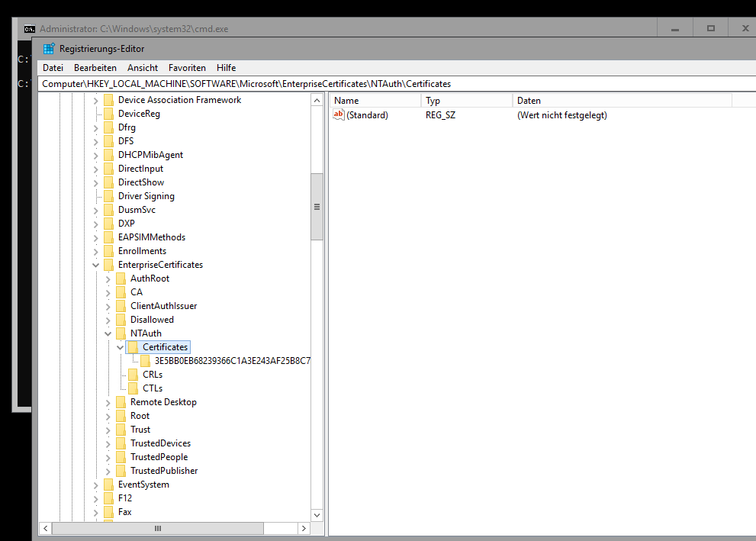Click the tree vertical scrollbar thumb
Viewport: 756px width, 541px height.
click(x=317, y=206)
